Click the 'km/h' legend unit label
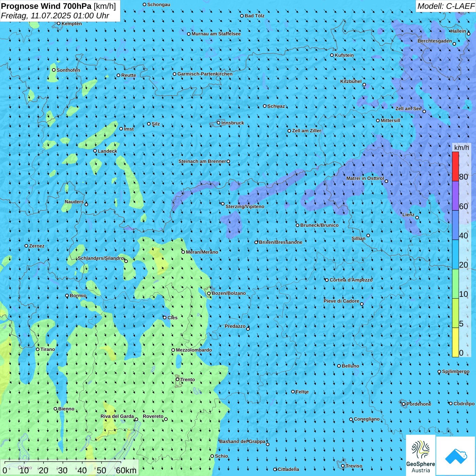The image size is (476, 476). [x=461, y=148]
